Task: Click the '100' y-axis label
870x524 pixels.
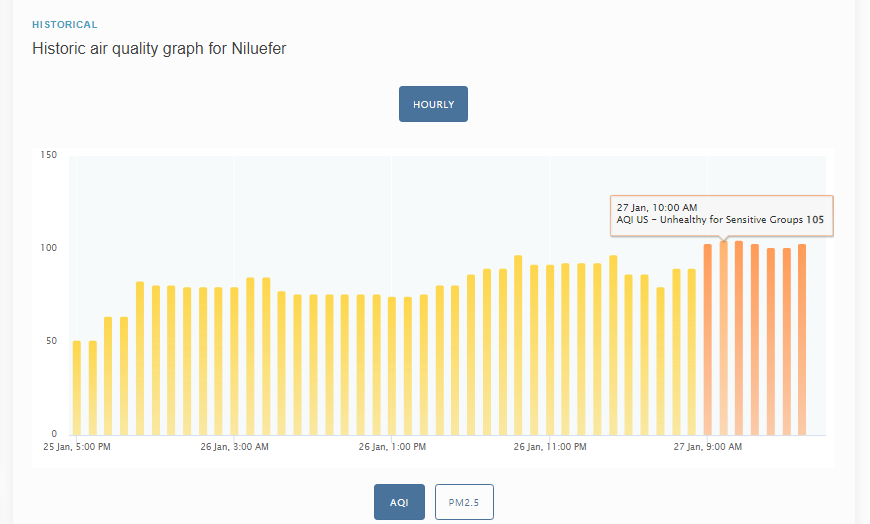Action: point(48,248)
